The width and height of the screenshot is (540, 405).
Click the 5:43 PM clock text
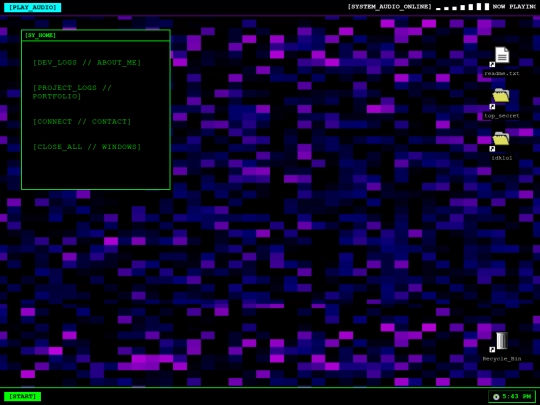click(517, 396)
